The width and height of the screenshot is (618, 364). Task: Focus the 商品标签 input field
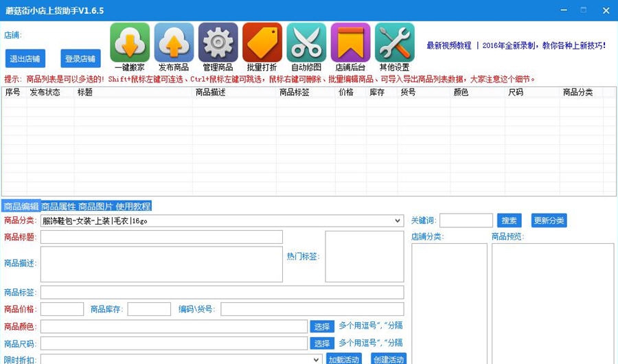tap(222, 292)
